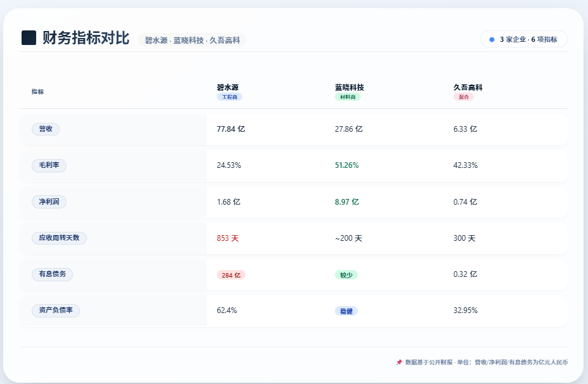Select the 蓝晓科技 column header
Viewport: 588px width, 384px height.
point(350,87)
